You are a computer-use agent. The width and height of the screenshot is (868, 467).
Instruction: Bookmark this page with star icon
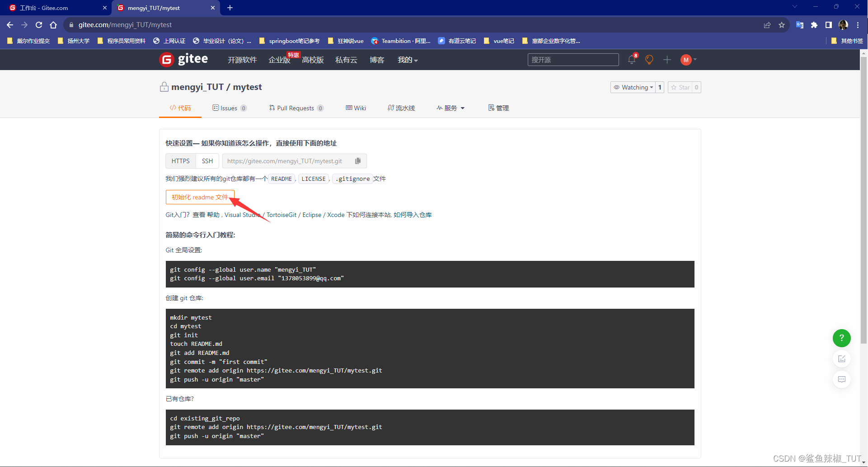click(782, 25)
